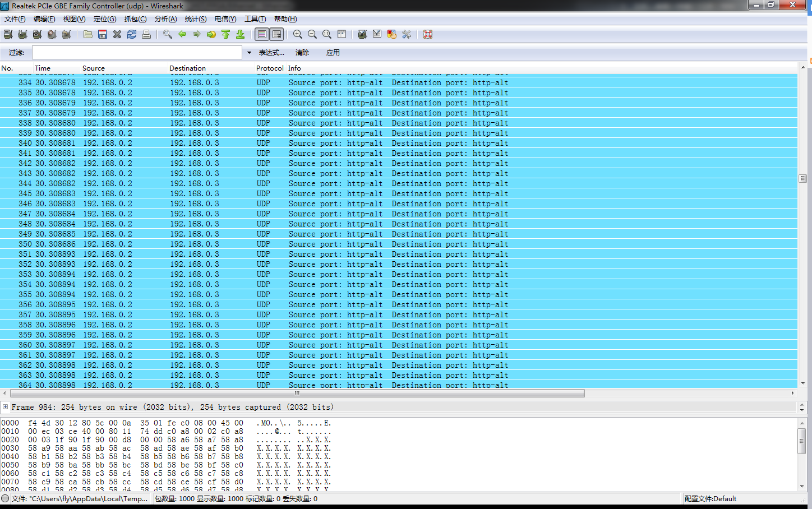
Task: Click hex offset 0030 row
Action: point(166,448)
